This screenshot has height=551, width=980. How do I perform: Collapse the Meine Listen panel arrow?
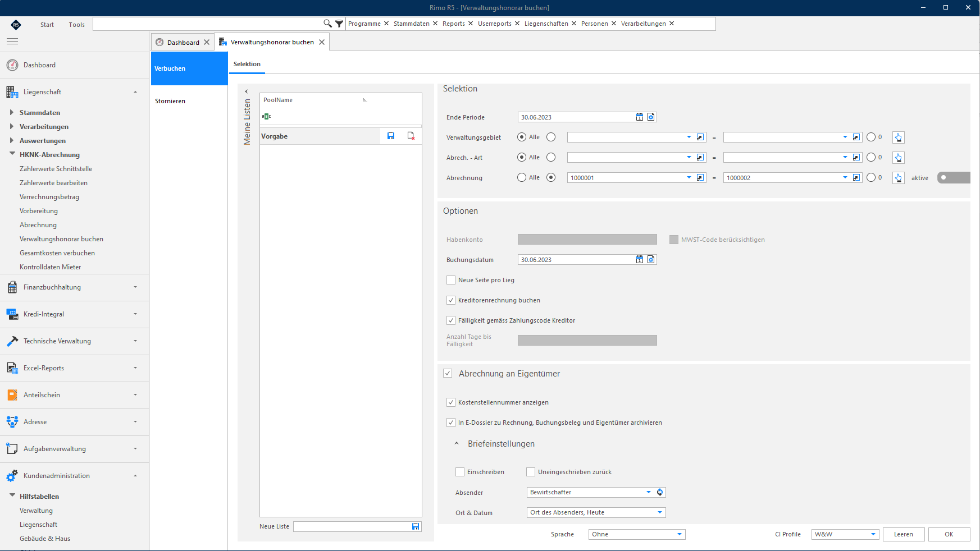point(246,91)
